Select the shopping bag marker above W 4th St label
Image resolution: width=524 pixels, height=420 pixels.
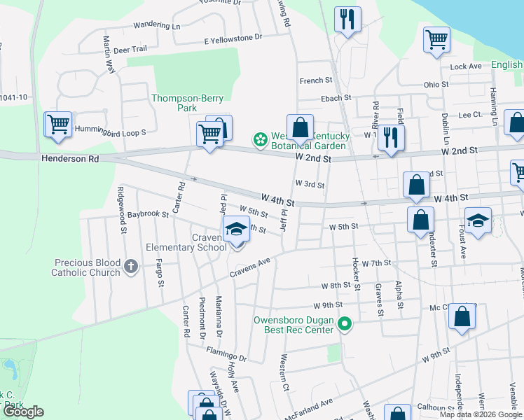[x=416, y=186]
